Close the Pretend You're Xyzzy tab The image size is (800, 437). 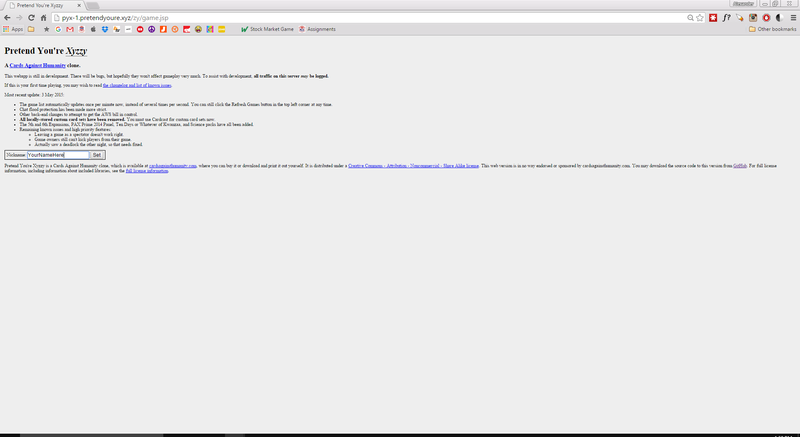tap(79, 6)
